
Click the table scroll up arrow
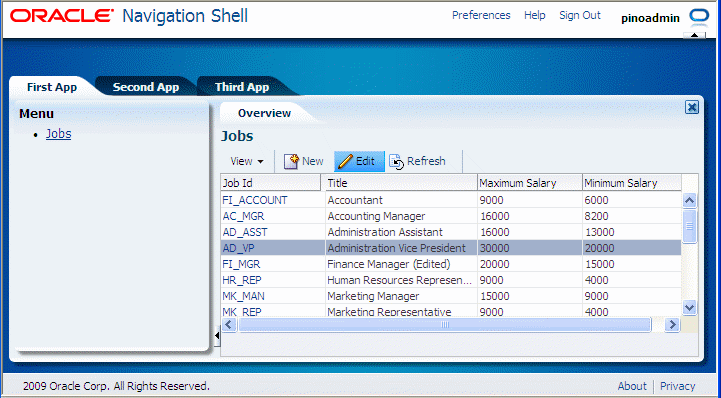(689, 200)
